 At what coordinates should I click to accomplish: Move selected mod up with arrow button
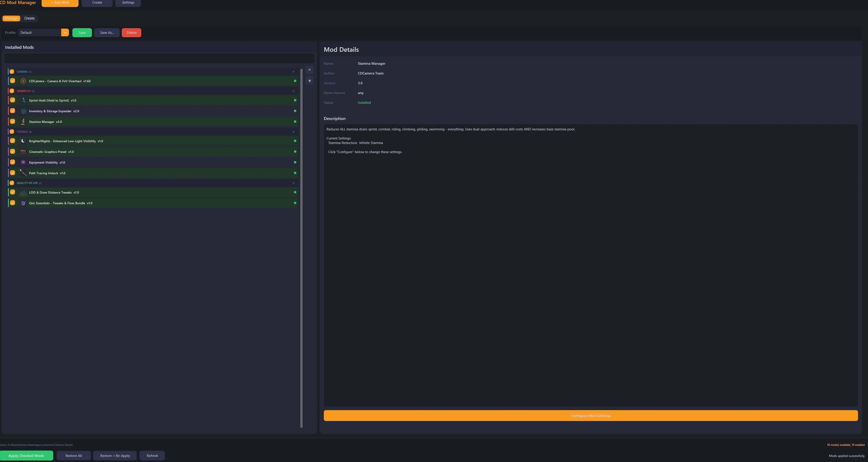coord(309,70)
